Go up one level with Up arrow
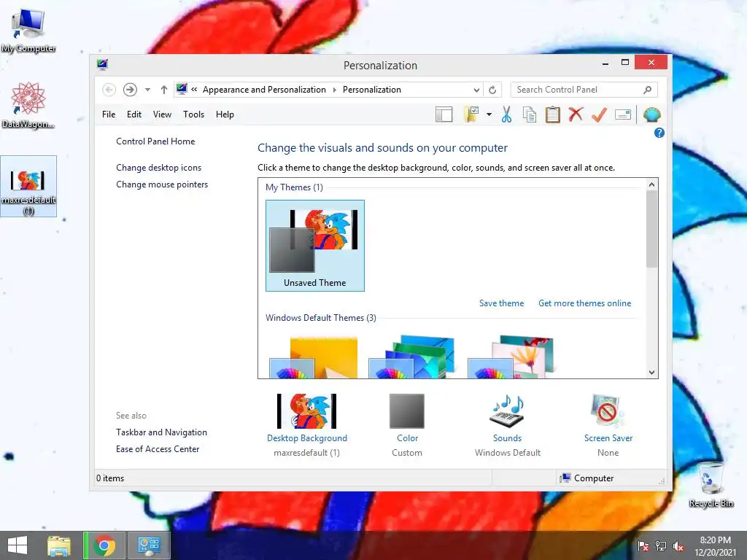747x560 pixels. (x=164, y=90)
